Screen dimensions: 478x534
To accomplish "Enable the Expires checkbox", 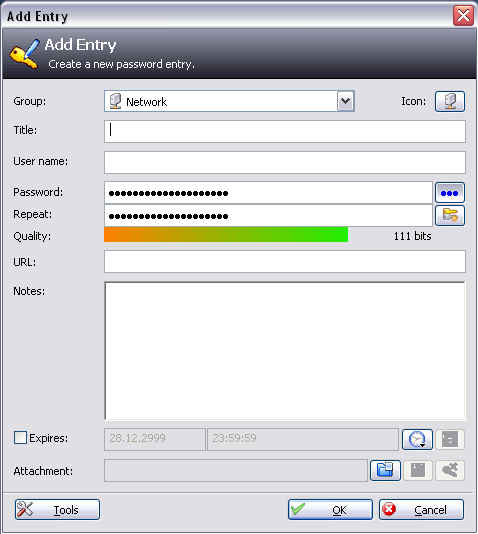I will click(20, 438).
